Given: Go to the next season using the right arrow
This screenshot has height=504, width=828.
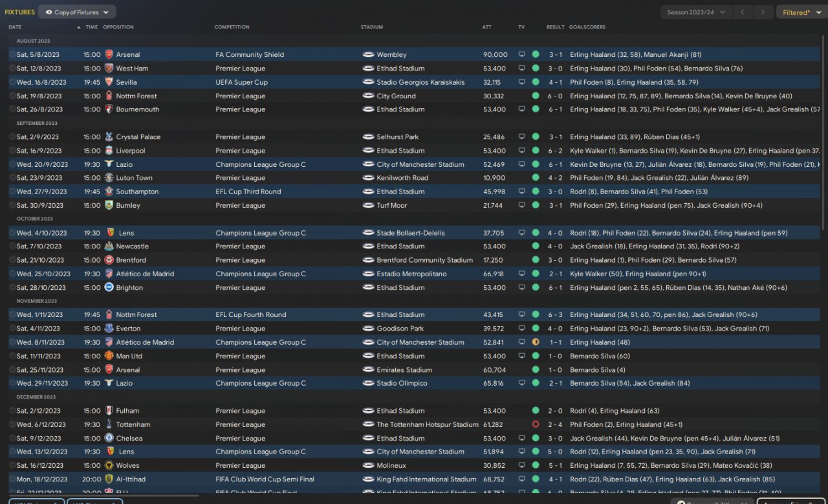Looking at the screenshot, I should [763, 12].
